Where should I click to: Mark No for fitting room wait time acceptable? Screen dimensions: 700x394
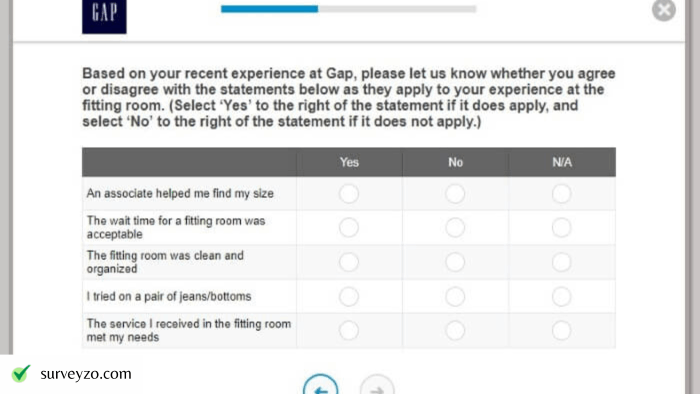click(x=455, y=228)
